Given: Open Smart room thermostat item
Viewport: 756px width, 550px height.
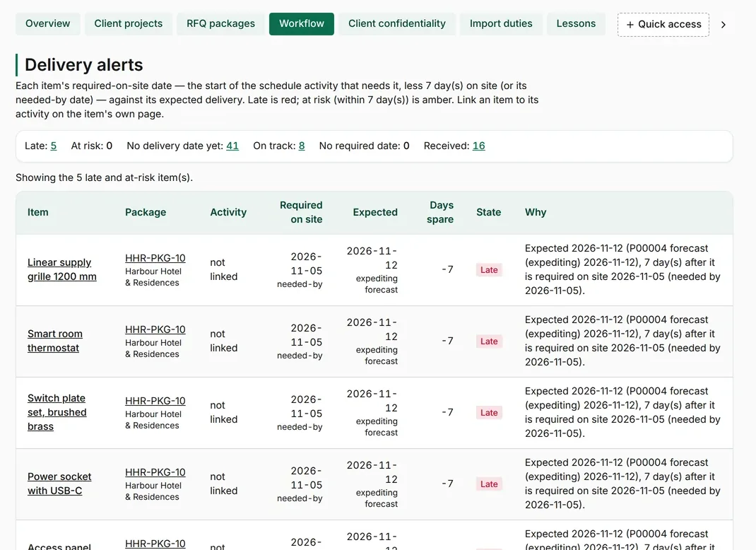Looking at the screenshot, I should pos(55,341).
